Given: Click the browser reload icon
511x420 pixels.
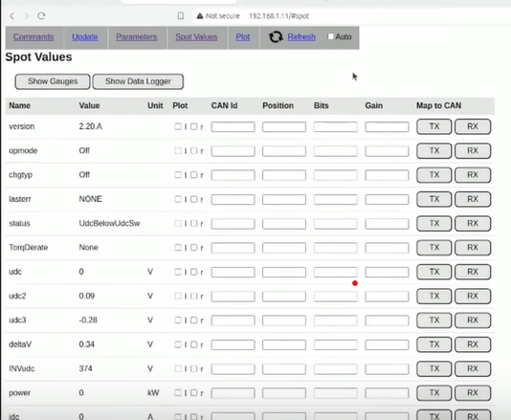Looking at the screenshot, I should (x=41, y=15).
